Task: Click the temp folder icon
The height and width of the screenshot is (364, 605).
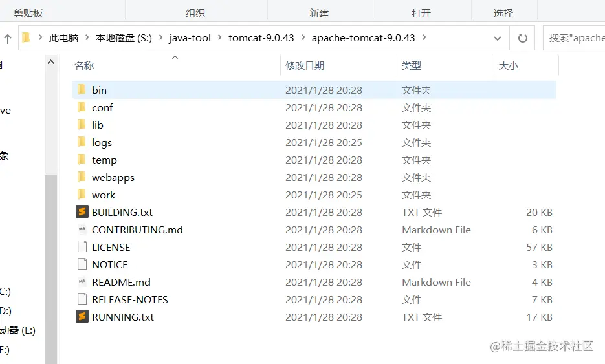Action: [x=82, y=160]
